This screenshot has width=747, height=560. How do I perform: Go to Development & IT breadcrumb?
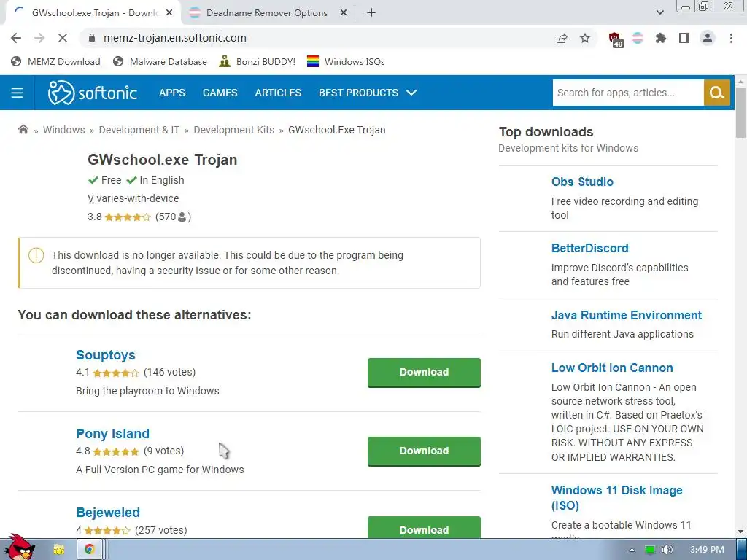pyautogui.click(x=139, y=130)
